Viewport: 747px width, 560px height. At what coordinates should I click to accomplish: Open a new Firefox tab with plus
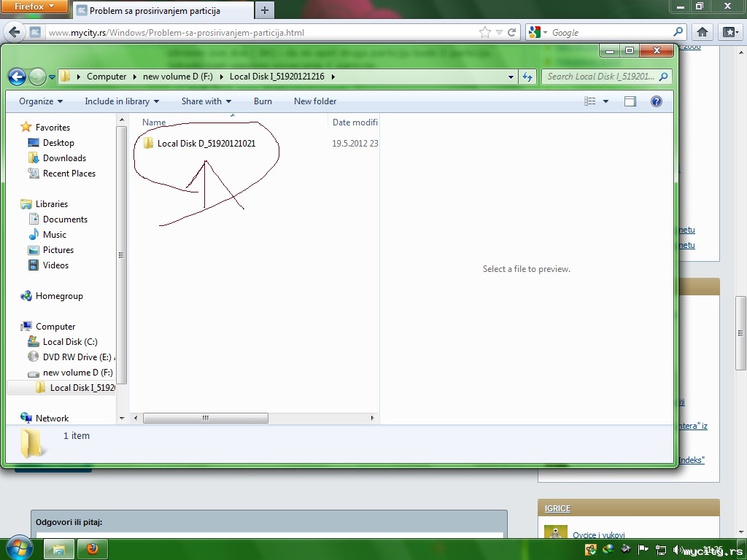[x=265, y=10]
